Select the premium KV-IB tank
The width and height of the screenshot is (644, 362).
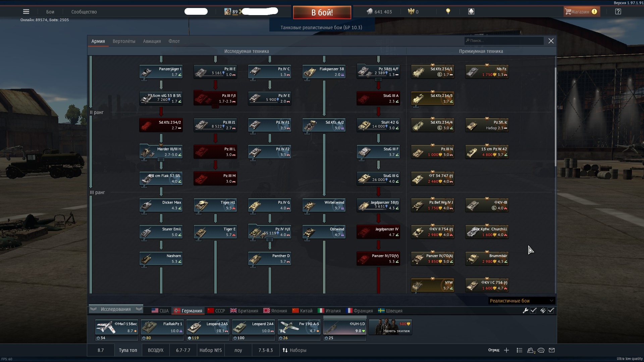pos(487,205)
